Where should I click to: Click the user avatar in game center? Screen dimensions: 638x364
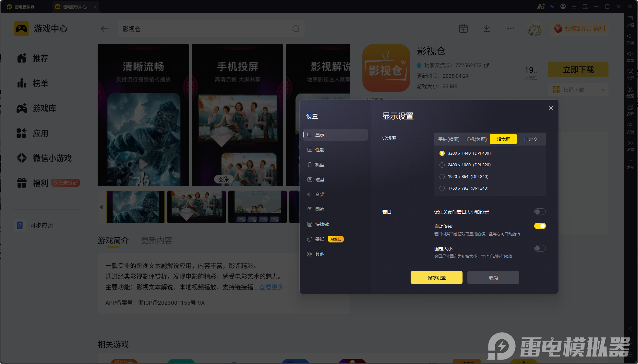click(535, 29)
